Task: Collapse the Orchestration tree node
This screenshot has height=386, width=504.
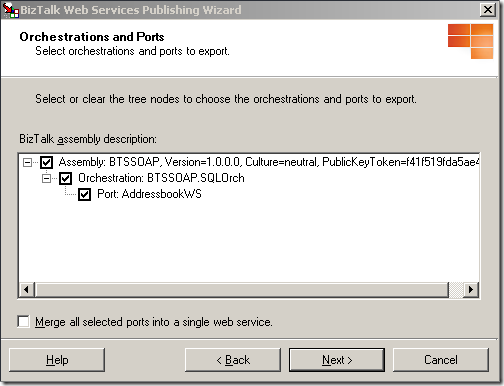Action: tap(46, 179)
